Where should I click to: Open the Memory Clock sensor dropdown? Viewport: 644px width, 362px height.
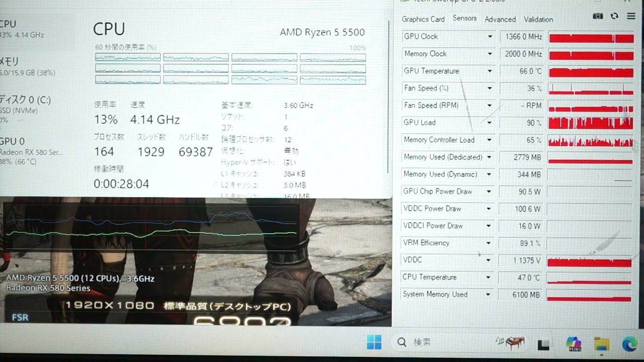coord(490,54)
